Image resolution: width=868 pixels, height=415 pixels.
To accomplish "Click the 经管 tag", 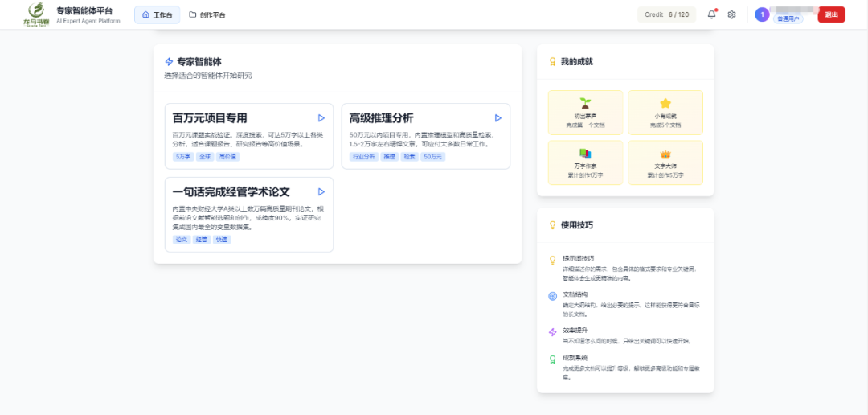I will pos(201,240).
